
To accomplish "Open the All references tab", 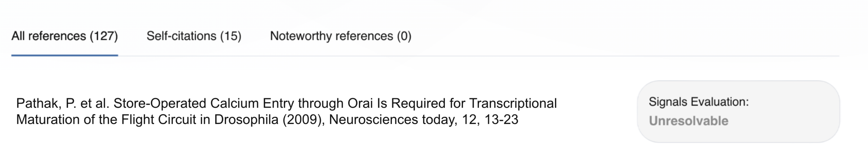I will [64, 36].
